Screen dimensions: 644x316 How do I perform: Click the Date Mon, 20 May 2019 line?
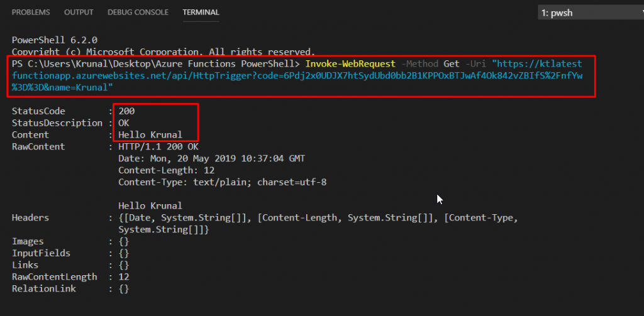pos(211,158)
